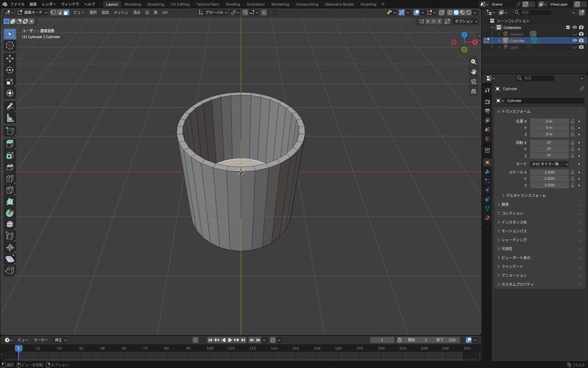The width and height of the screenshot is (588, 368).
Task: Select the Scale tool
Action: 10,82
